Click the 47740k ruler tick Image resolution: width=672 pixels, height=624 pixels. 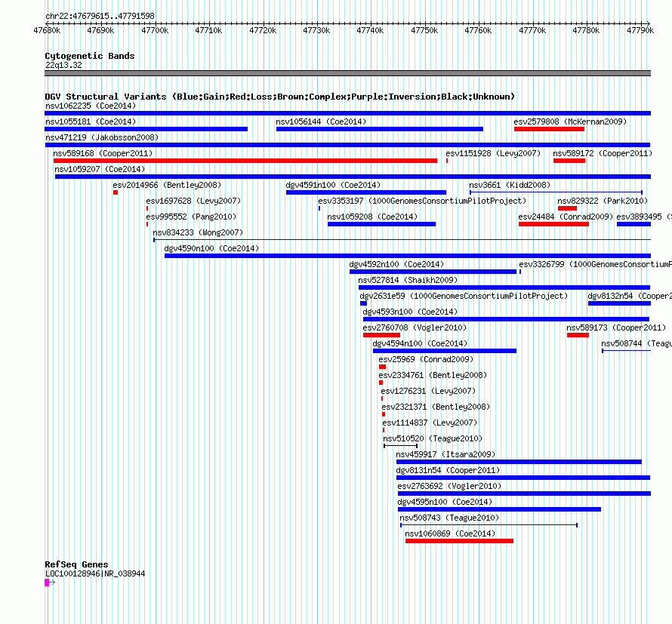pos(370,30)
